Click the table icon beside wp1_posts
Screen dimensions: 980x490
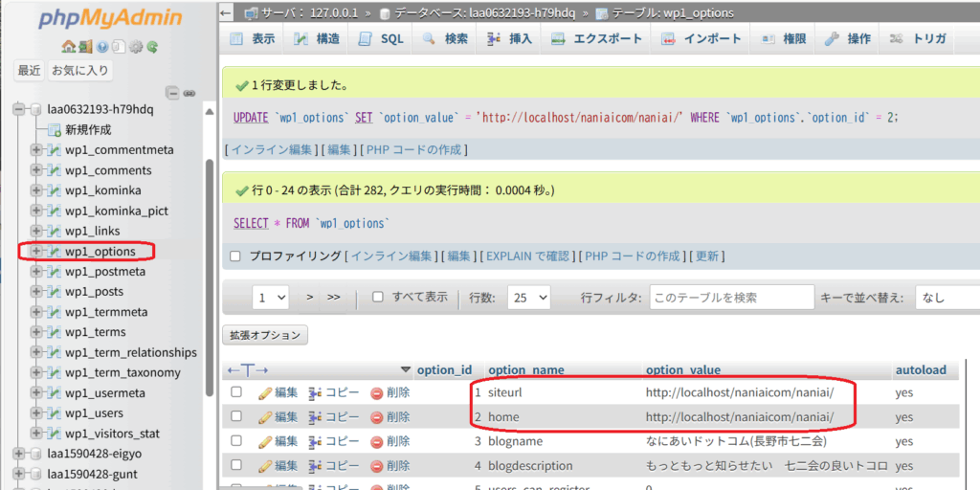coord(55,292)
